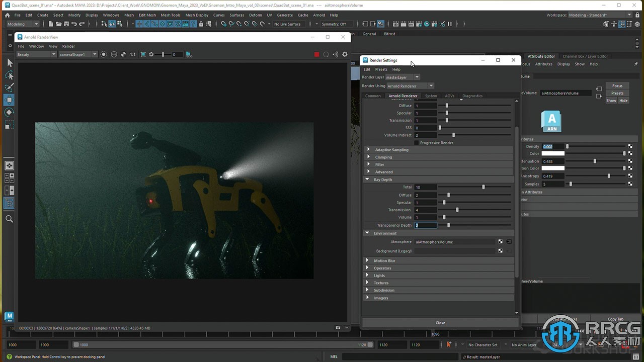
Task: Click the Transparency Depth input field
Action: 425,225
